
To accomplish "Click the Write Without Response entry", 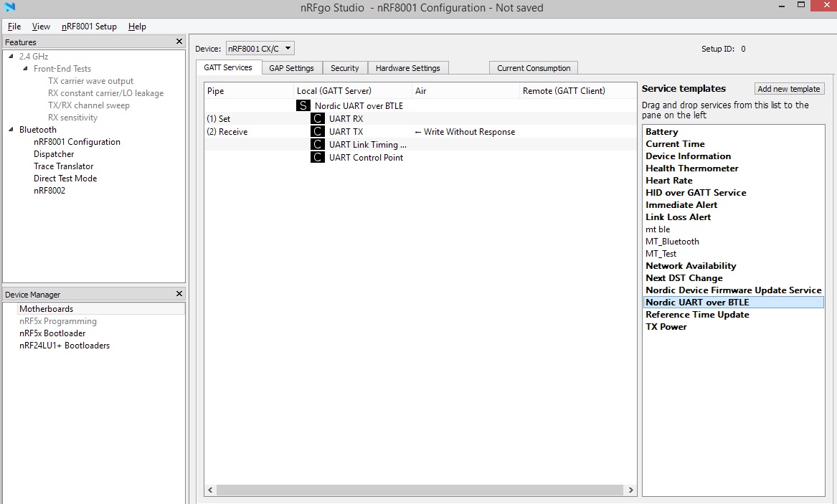I will pos(465,132).
